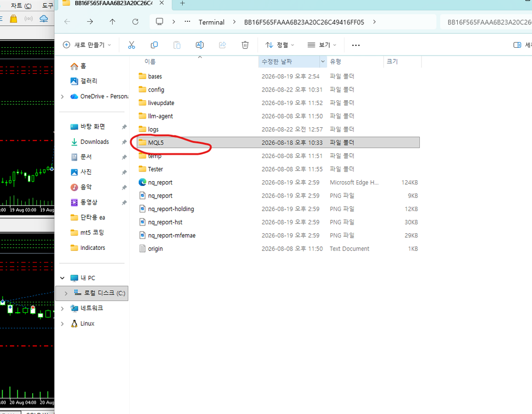Click Terminal in the breadcrumb path
The image size is (532, 414).
click(x=211, y=22)
